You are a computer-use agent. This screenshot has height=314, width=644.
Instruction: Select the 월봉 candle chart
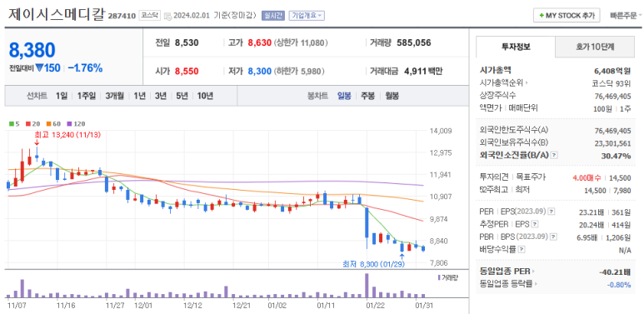(392, 96)
